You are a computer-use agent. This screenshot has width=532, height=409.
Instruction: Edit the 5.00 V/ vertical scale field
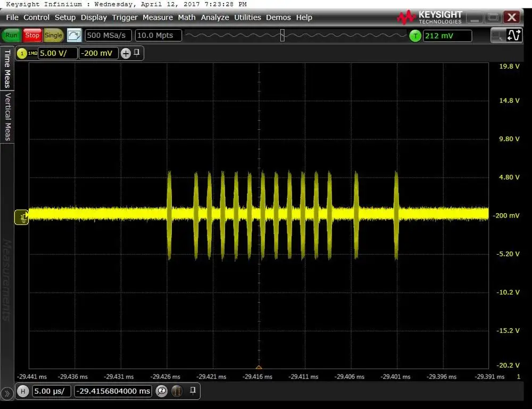click(x=57, y=53)
